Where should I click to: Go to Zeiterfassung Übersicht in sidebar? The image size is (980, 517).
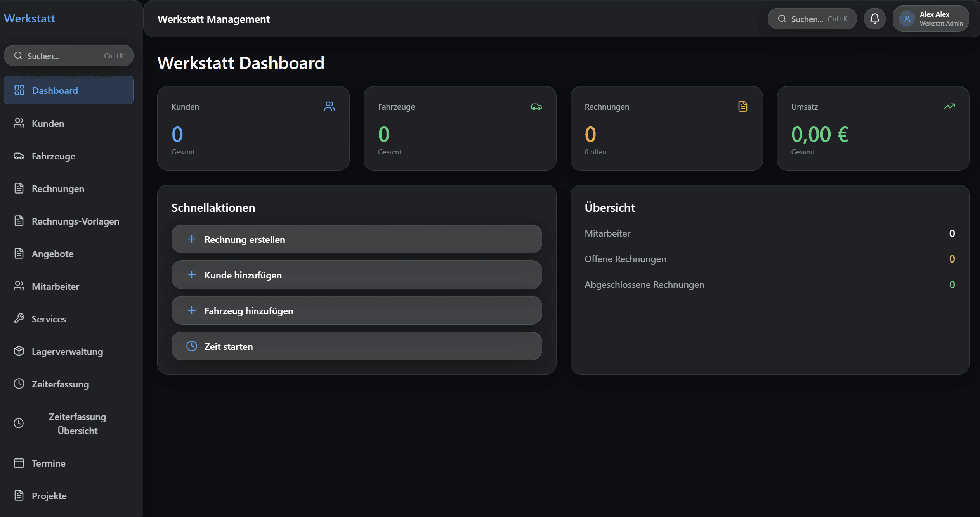click(x=77, y=424)
